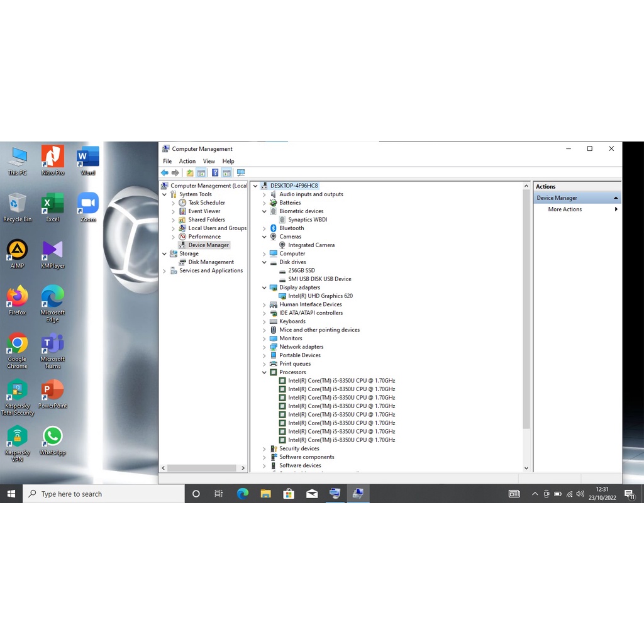
Task: Click the Back arrow toolbar icon
Action: (165, 173)
